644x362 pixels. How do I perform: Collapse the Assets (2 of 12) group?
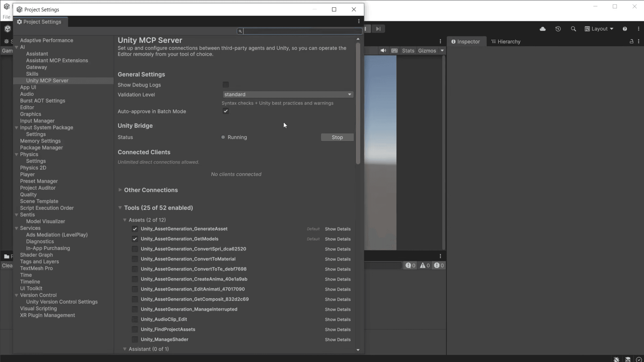coord(125,220)
